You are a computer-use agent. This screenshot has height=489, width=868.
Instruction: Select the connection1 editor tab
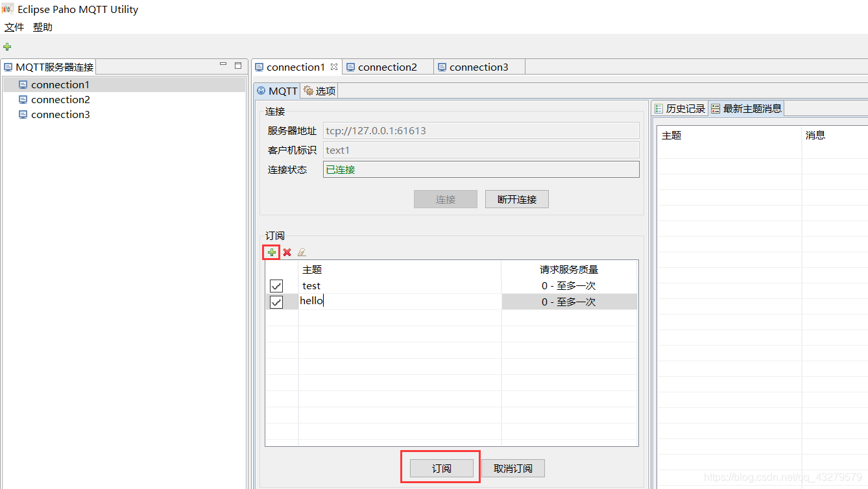pos(296,67)
